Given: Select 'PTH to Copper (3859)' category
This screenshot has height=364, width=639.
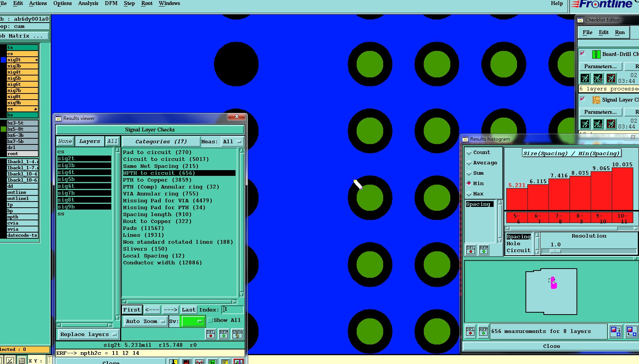Looking at the screenshot, I should click(157, 180).
